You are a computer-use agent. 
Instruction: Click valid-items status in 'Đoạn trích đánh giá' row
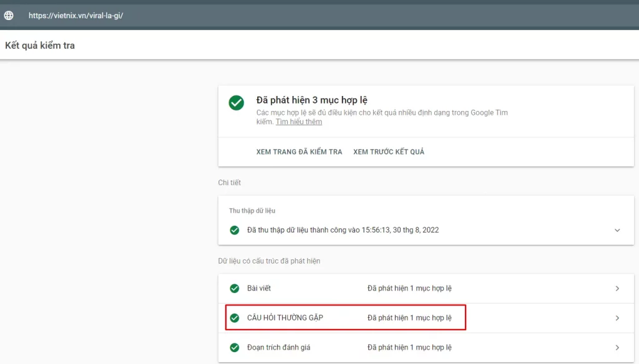[409, 347]
